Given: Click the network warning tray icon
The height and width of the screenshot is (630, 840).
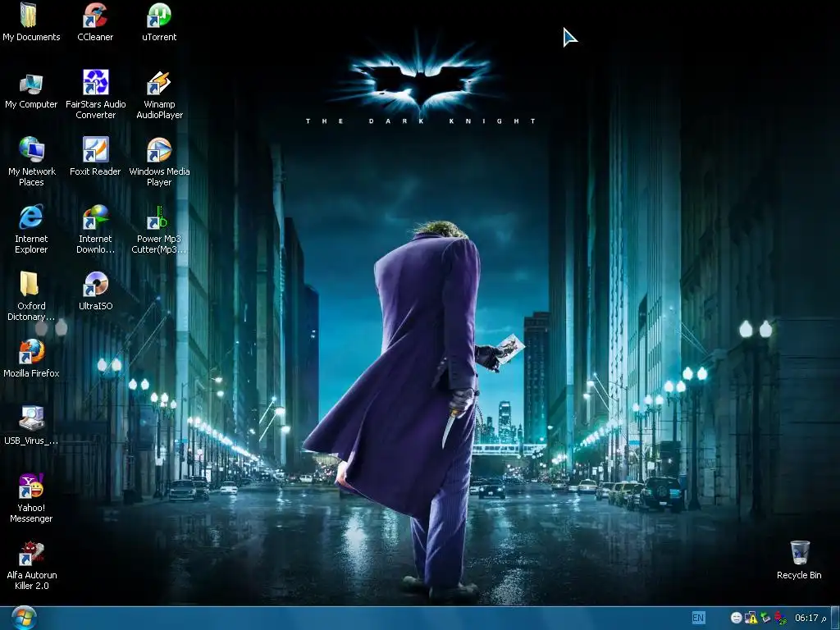Looking at the screenshot, I should coord(751,618).
